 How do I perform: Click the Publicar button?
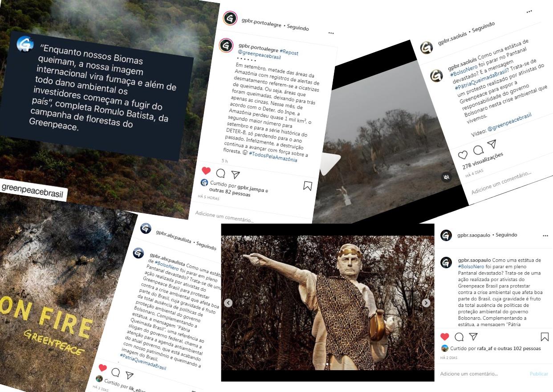(539, 374)
